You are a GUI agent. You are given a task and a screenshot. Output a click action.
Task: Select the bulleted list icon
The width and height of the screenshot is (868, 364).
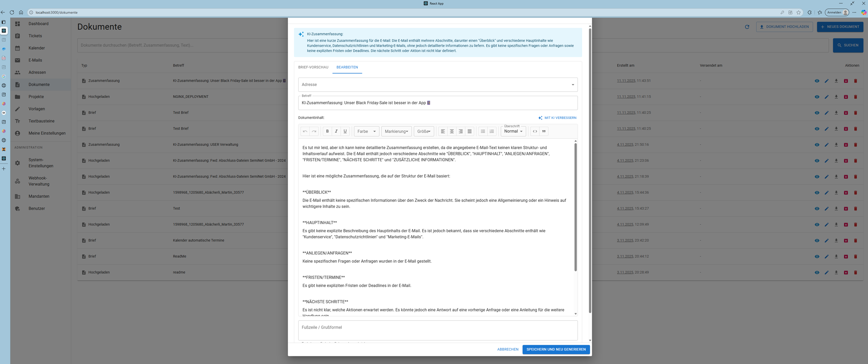pyautogui.click(x=483, y=131)
